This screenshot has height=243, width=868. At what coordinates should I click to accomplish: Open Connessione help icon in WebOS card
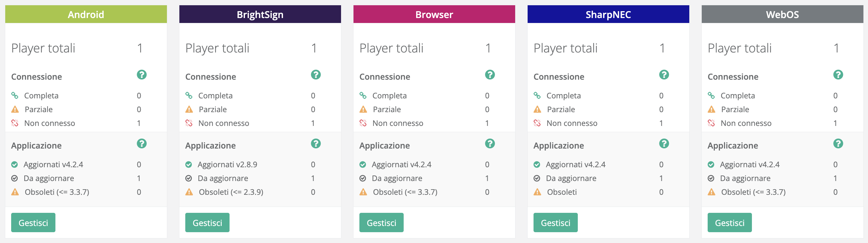click(x=838, y=74)
